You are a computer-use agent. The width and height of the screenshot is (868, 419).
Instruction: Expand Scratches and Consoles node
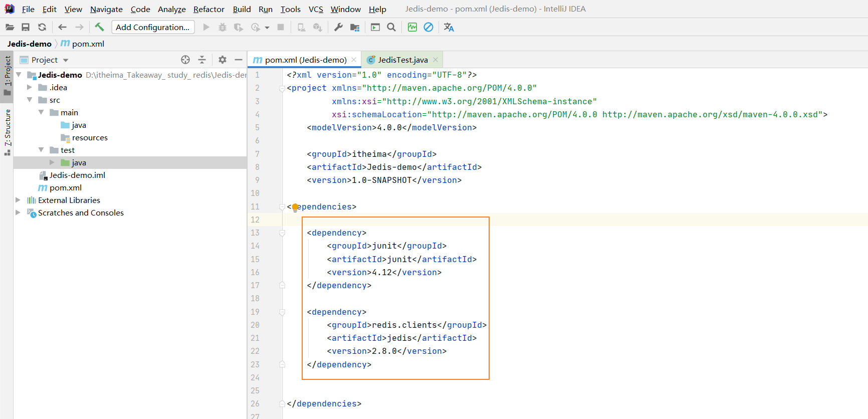point(18,213)
